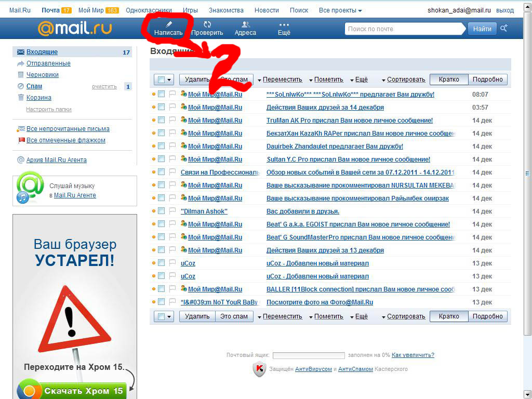The image size is (532, 399).
Task: Switch to Подробно view at top
Action: click(x=487, y=79)
